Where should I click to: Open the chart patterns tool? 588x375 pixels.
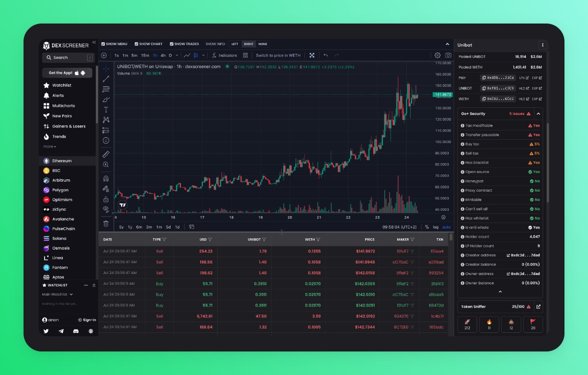pos(106,120)
